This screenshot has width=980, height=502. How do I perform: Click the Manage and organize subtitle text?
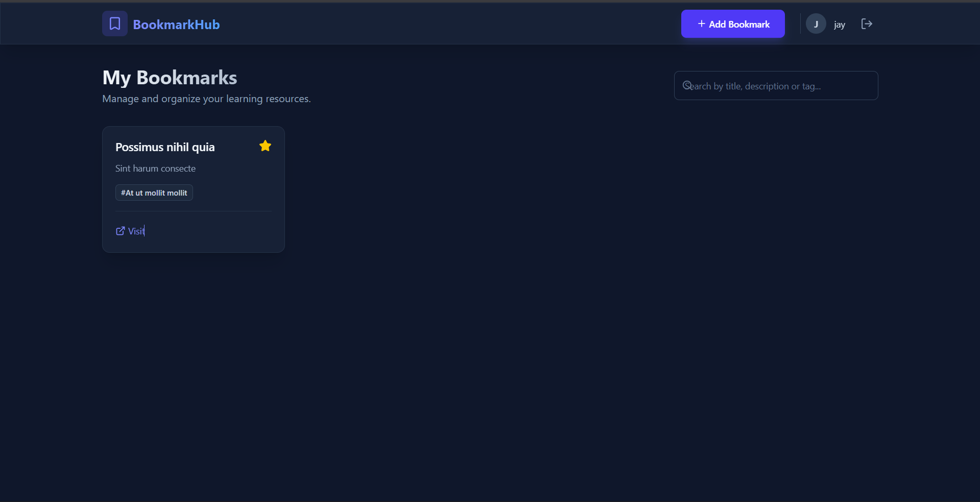206,99
